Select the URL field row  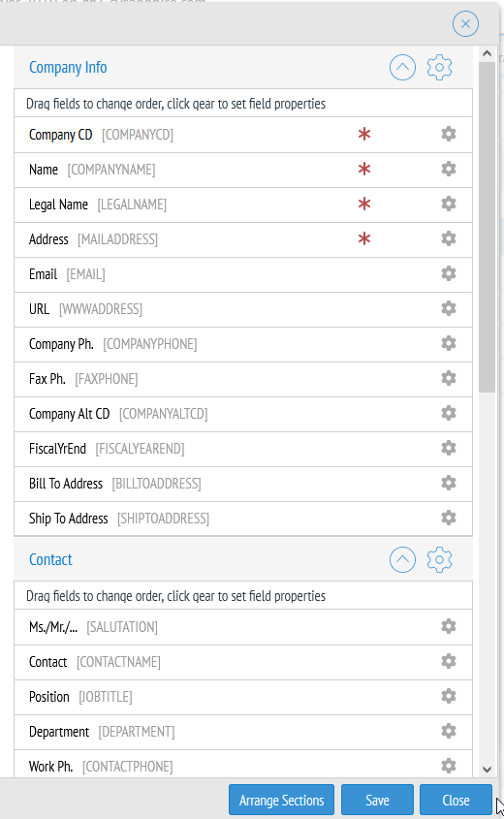pos(243,309)
